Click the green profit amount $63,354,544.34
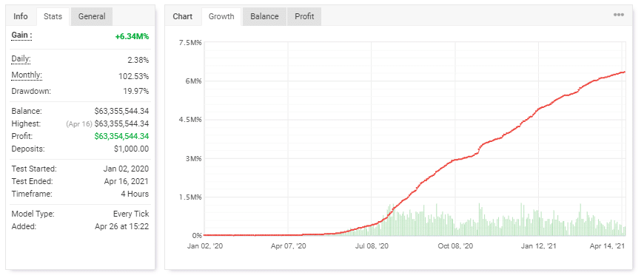644x278 pixels. pos(121,136)
